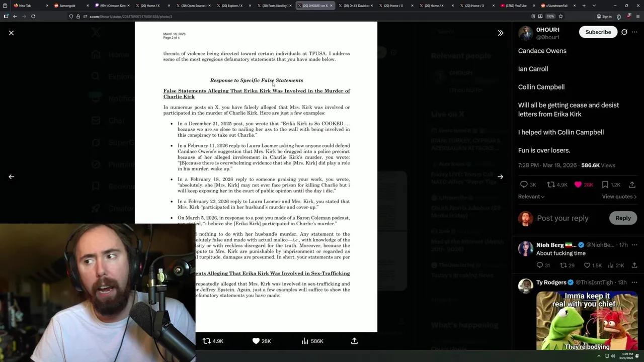The image size is (644, 362).
Task: Bookmark this page with the star icon
Action: (560, 16)
